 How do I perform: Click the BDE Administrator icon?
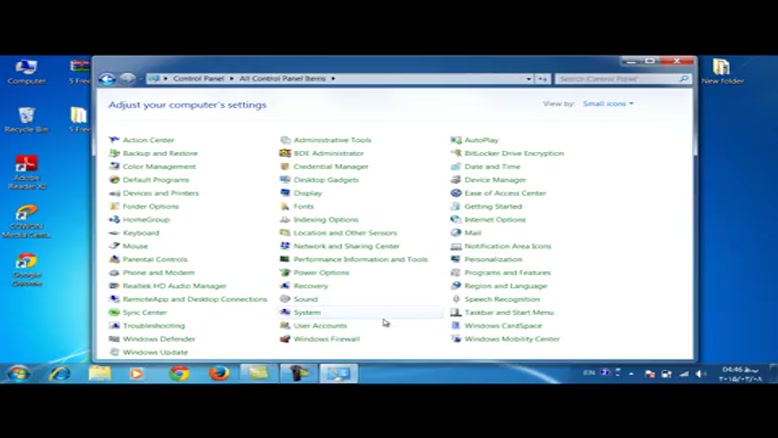285,153
